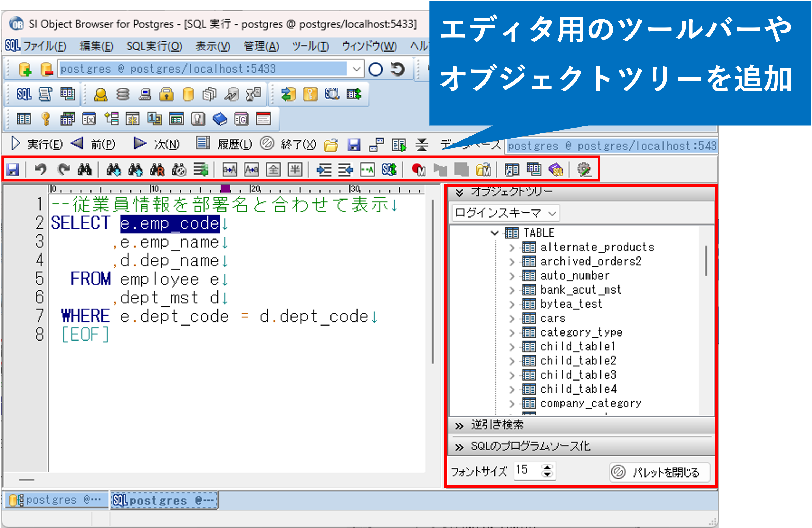Click the lock icon on the object toolbar

point(166,93)
